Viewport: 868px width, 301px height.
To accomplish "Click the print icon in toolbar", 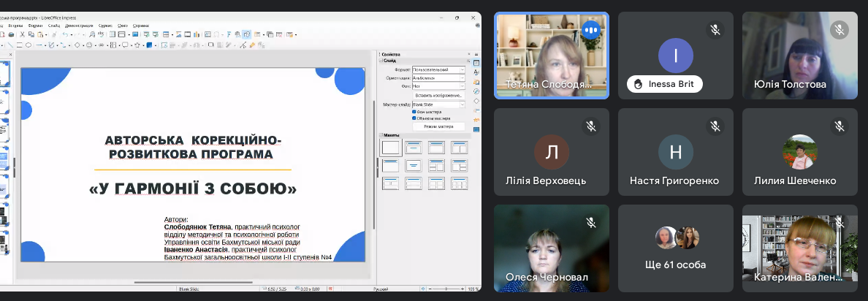I will 11,34.
